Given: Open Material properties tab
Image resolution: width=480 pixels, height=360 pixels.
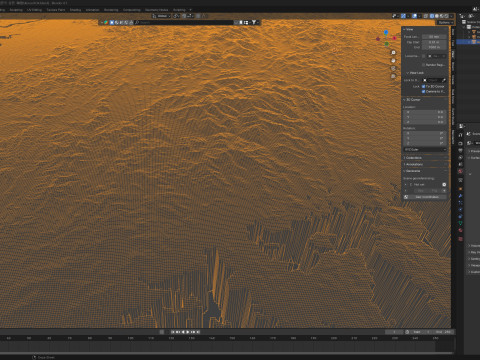Looking at the screenshot, I should (x=460, y=230).
